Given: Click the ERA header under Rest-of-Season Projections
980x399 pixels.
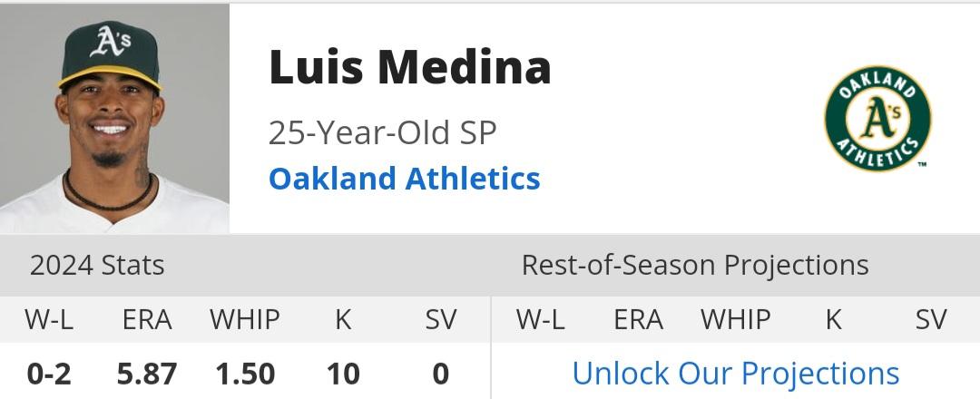Looking at the screenshot, I should point(638,319).
